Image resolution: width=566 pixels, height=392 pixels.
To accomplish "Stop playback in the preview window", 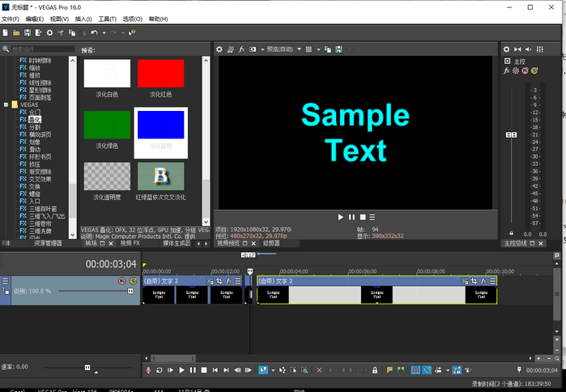I will pos(362,217).
